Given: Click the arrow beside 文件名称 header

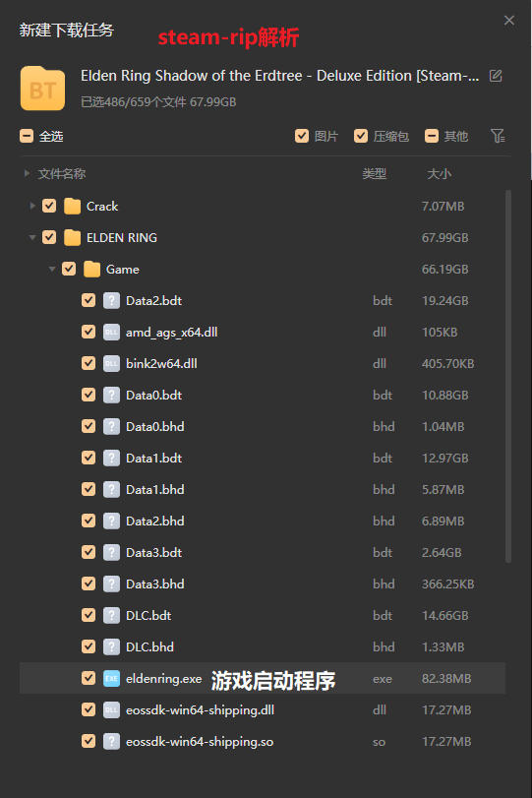Looking at the screenshot, I should click(x=27, y=173).
